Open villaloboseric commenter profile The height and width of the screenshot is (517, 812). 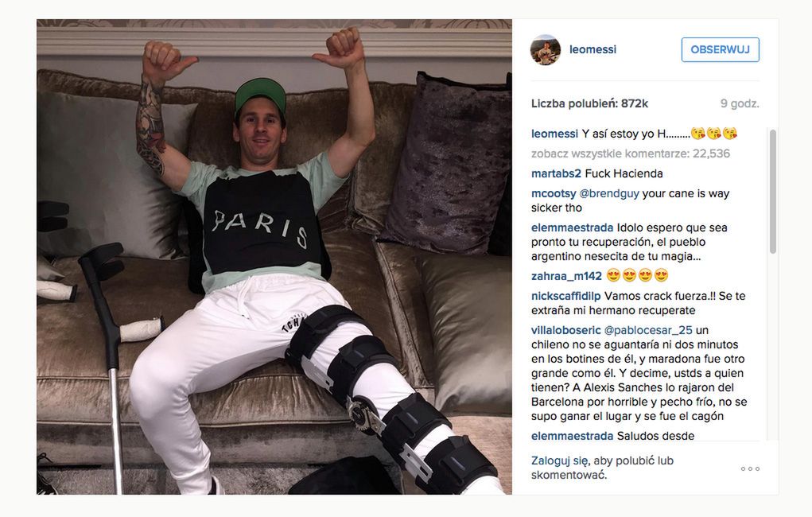pos(566,330)
